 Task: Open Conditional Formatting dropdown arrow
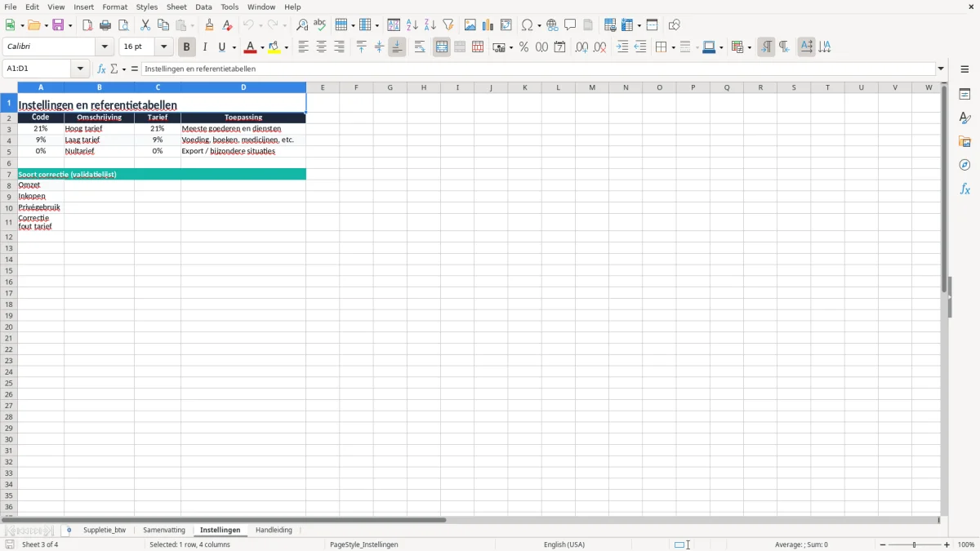coord(749,48)
